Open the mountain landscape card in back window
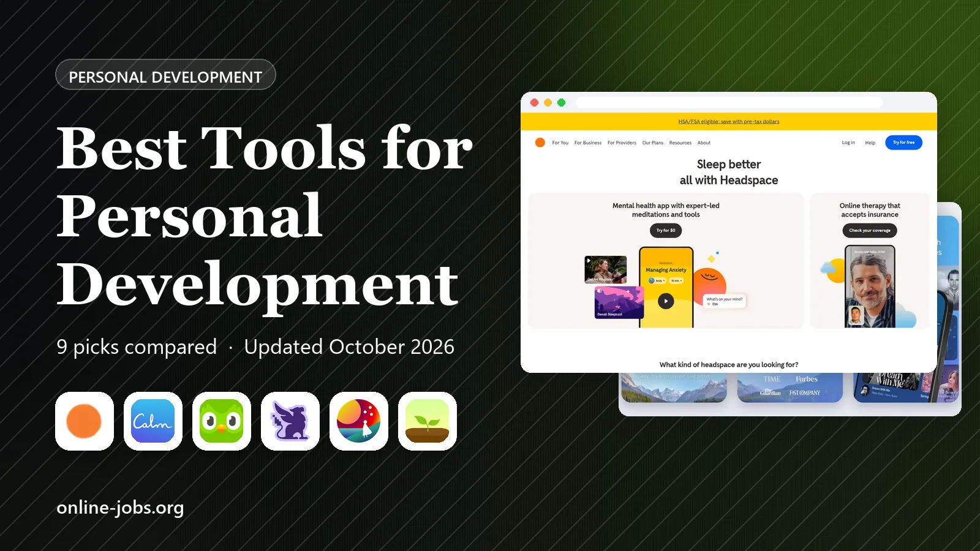The image size is (980, 551). click(x=674, y=388)
